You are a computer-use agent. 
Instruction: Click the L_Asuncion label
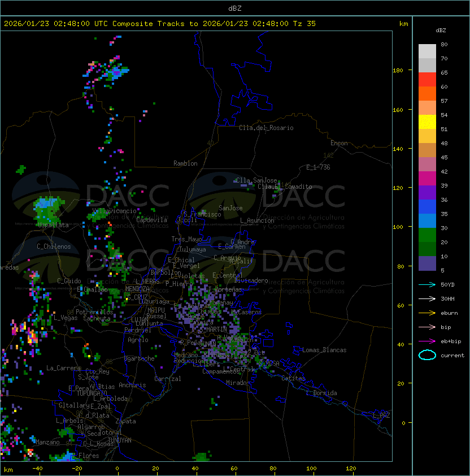(257, 220)
